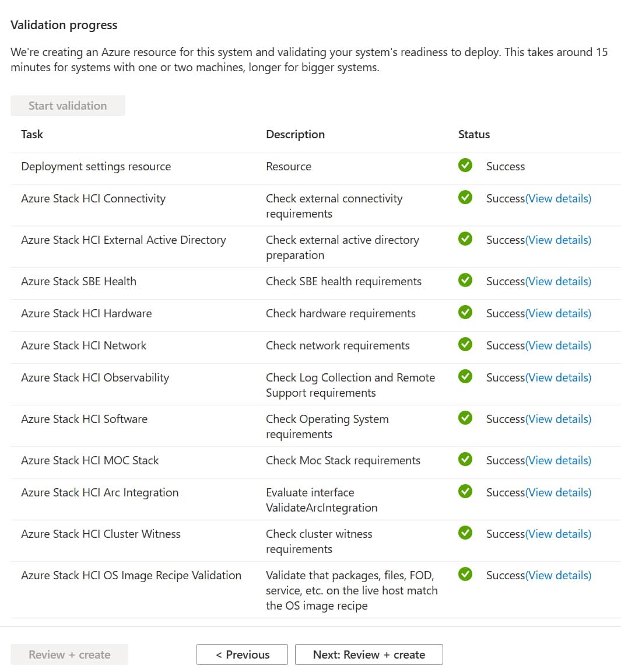Click the success icon for Azure Stack HCI Connectivity
This screenshot has width=621, height=672.
465,197
